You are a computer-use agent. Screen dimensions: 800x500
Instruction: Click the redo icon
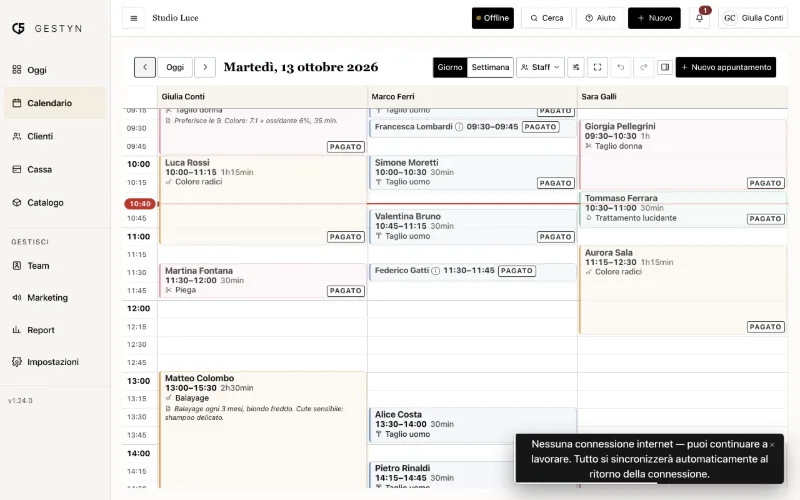point(643,67)
